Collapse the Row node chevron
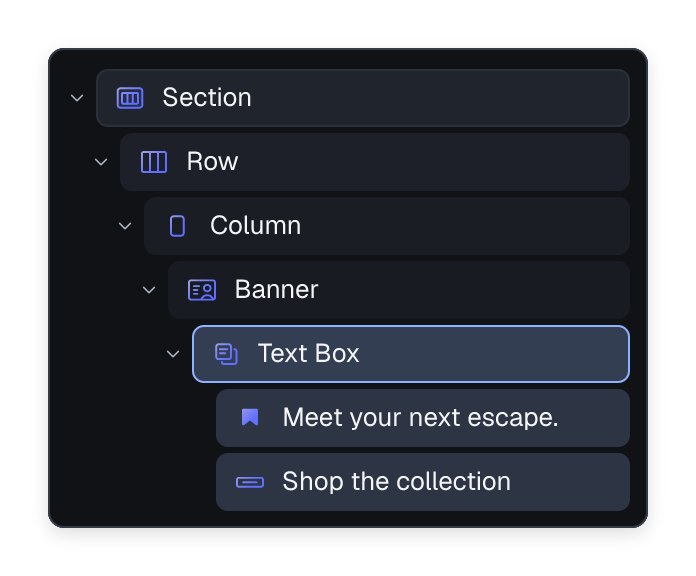The image size is (696, 576). coord(101,162)
